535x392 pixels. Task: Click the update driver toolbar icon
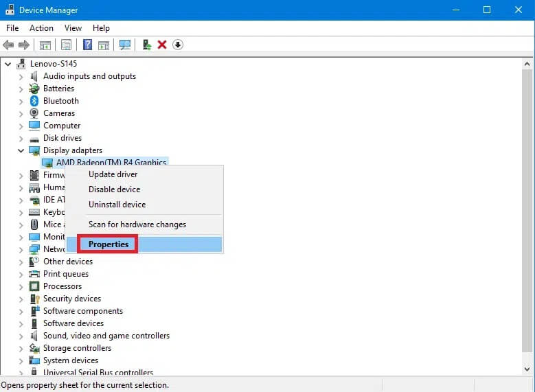coord(146,45)
